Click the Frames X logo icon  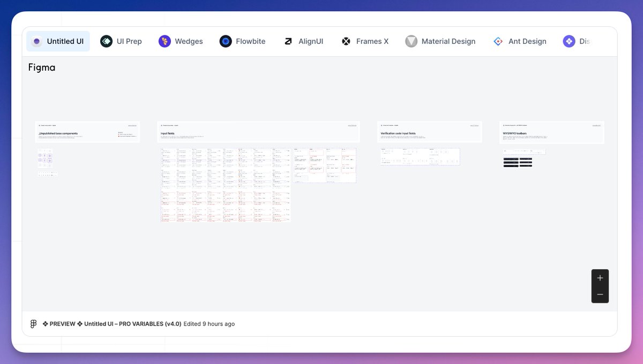[346, 41]
